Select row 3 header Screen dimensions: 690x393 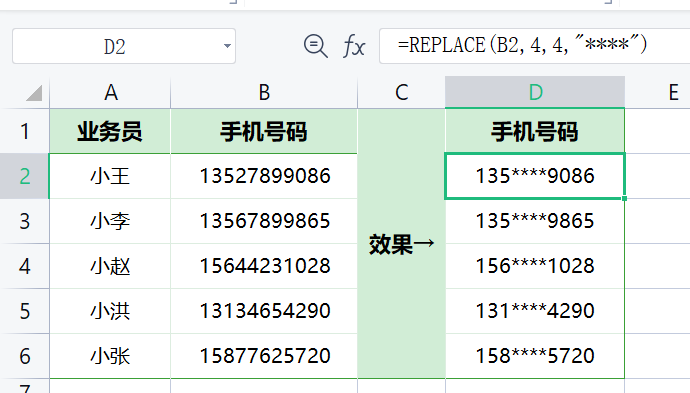pos(25,221)
